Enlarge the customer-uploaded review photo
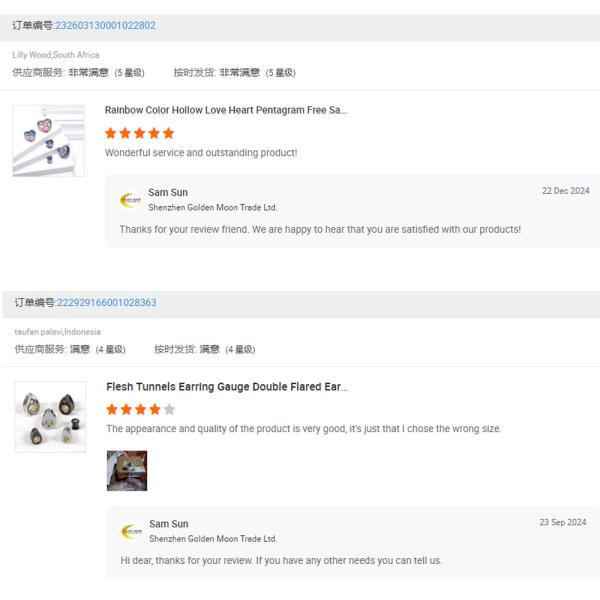This screenshot has height=600, width=600. click(x=127, y=470)
